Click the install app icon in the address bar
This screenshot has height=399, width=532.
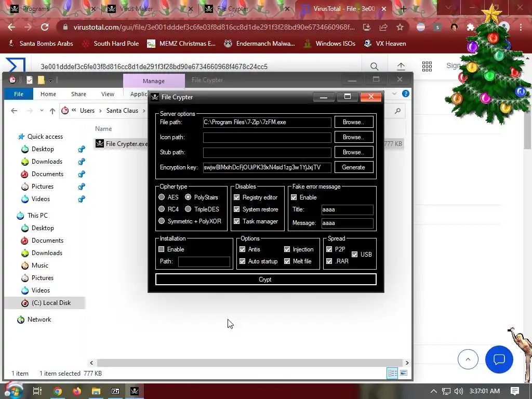367,27
